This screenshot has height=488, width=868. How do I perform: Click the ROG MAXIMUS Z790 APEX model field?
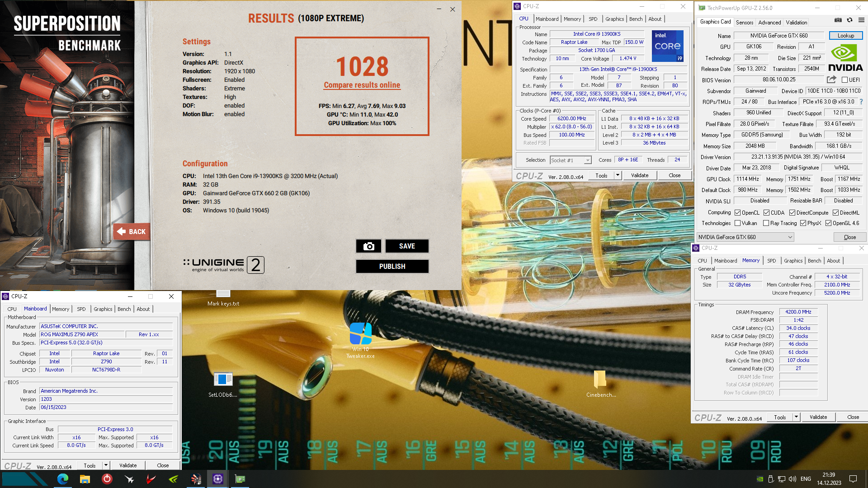[82, 334]
